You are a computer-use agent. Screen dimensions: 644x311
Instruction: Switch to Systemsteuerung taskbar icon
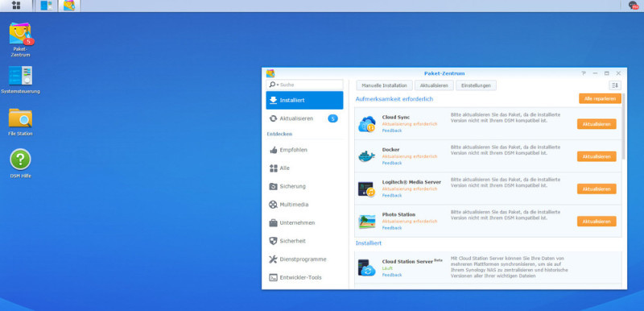47,6
